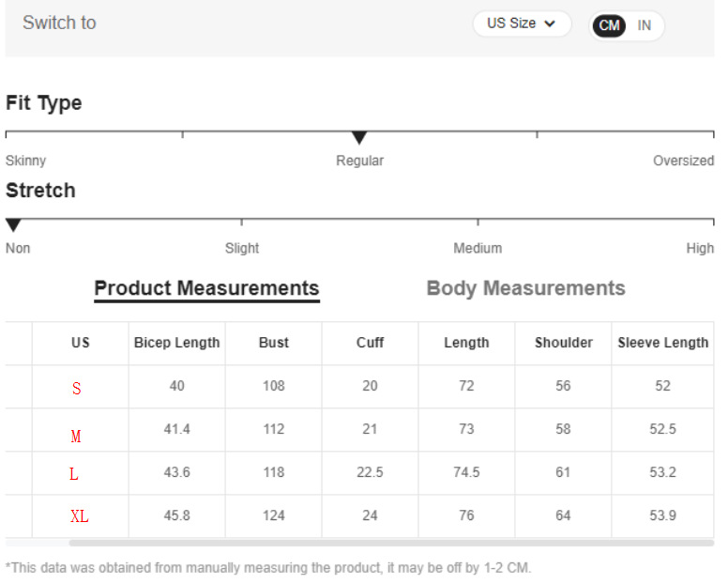Screen dimensions: 728x584
Task: Click the Stretch marker at Non
Action: tap(13, 225)
